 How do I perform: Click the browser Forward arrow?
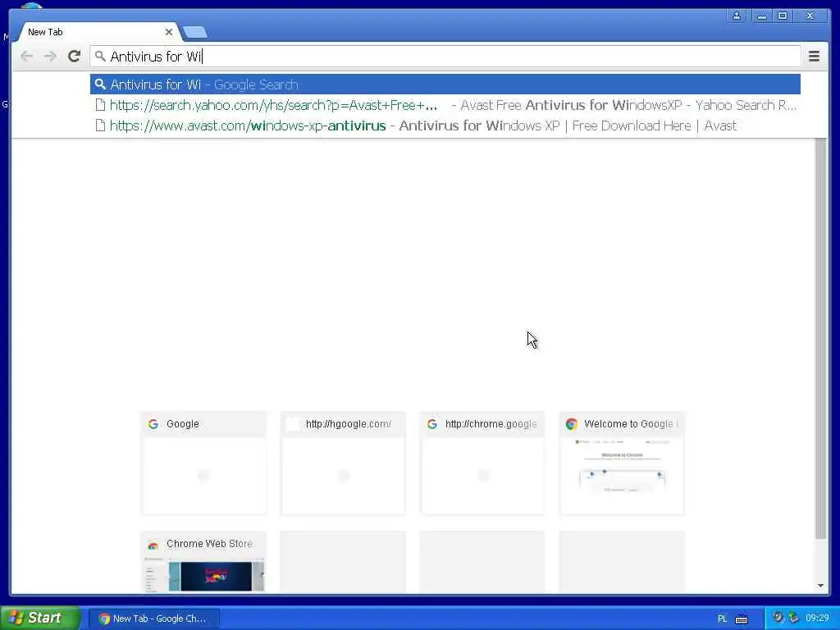[x=50, y=57]
